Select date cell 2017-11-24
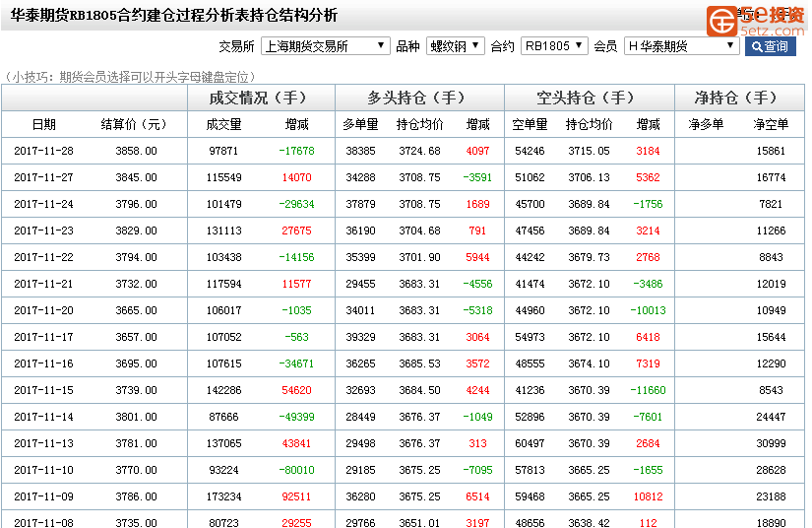This screenshot has width=812, height=528. point(44,204)
